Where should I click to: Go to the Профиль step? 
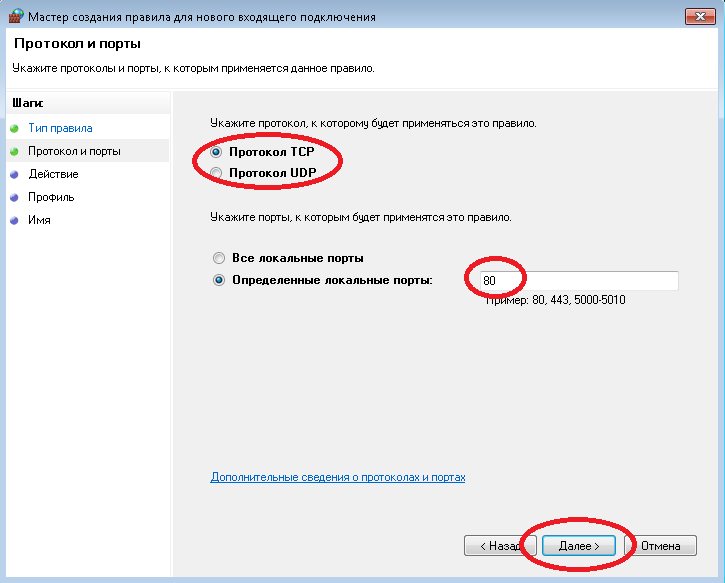point(51,197)
